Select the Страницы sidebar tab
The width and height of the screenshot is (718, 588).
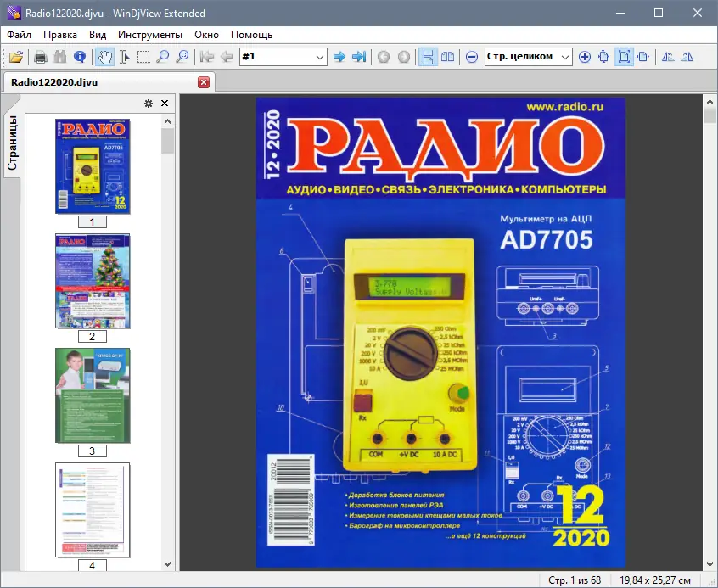tap(12, 143)
